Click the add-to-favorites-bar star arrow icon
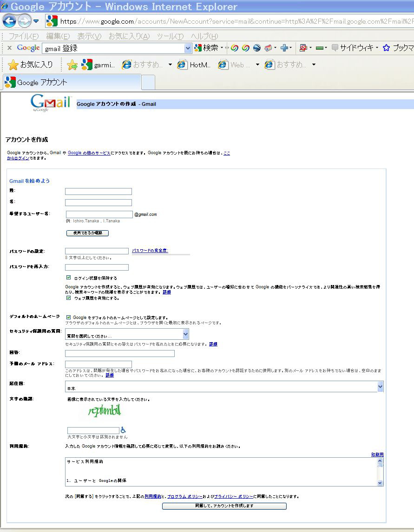Screen dimensions: 414x532 click(72, 65)
